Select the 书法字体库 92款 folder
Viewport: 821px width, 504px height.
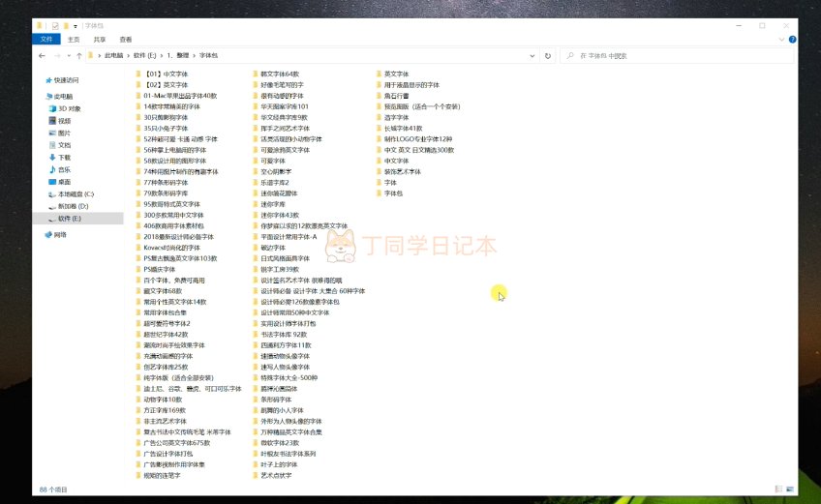280,335
